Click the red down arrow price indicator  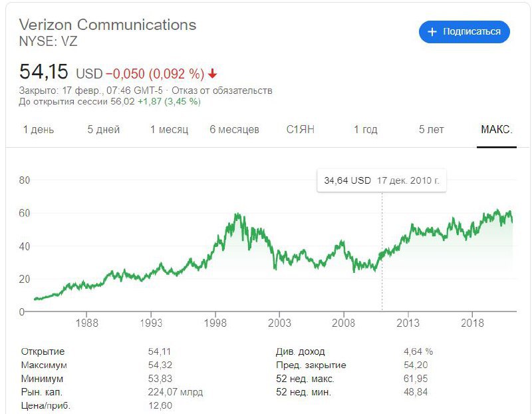(212, 73)
